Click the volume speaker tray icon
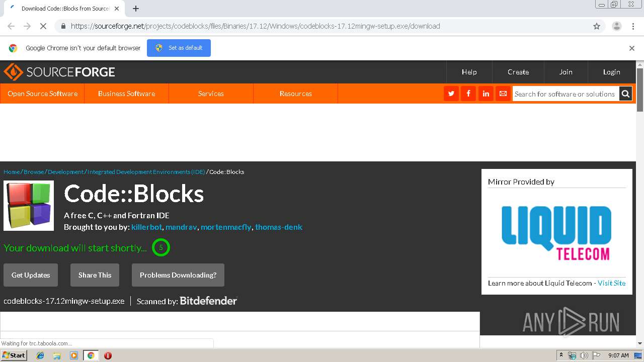This screenshot has height=362, width=644. [584, 355]
